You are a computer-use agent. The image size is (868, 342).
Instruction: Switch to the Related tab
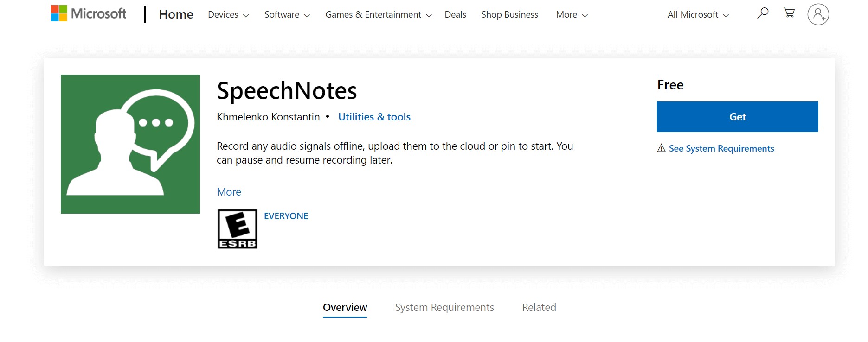pyautogui.click(x=539, y=307)
